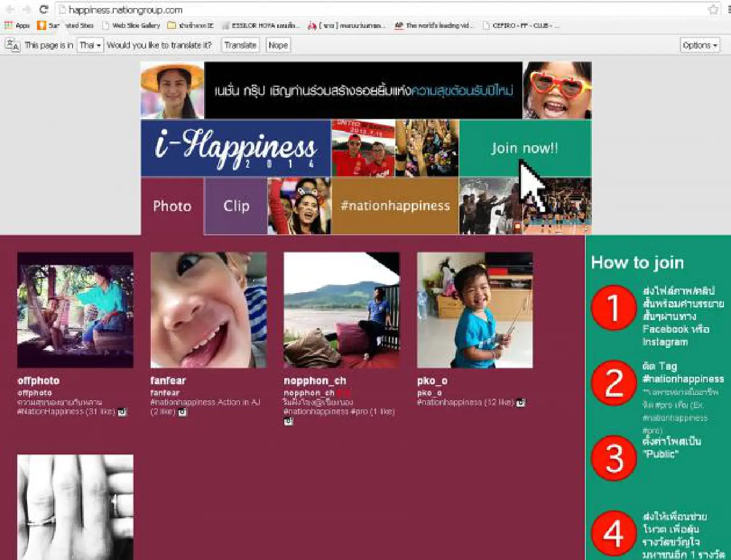Open the CEFIRO - FF - CLUB bookmark
Image resolution: width=731 pixels, height=560 pixels.
coord(520,25)
